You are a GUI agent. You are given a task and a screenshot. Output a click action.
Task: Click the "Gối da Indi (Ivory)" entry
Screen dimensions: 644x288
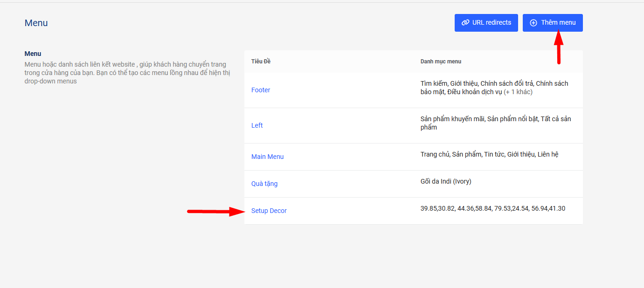pyautogui.click(x=446, y=181)
